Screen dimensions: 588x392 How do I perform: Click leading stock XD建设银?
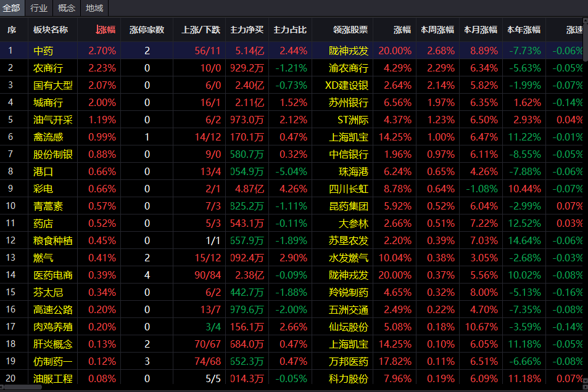tap(347, 86)
